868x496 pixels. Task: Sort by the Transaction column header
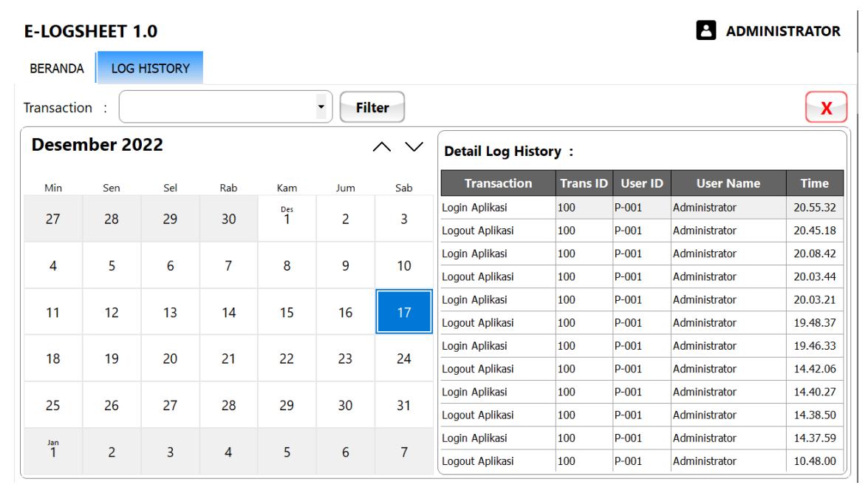[498, 183]
